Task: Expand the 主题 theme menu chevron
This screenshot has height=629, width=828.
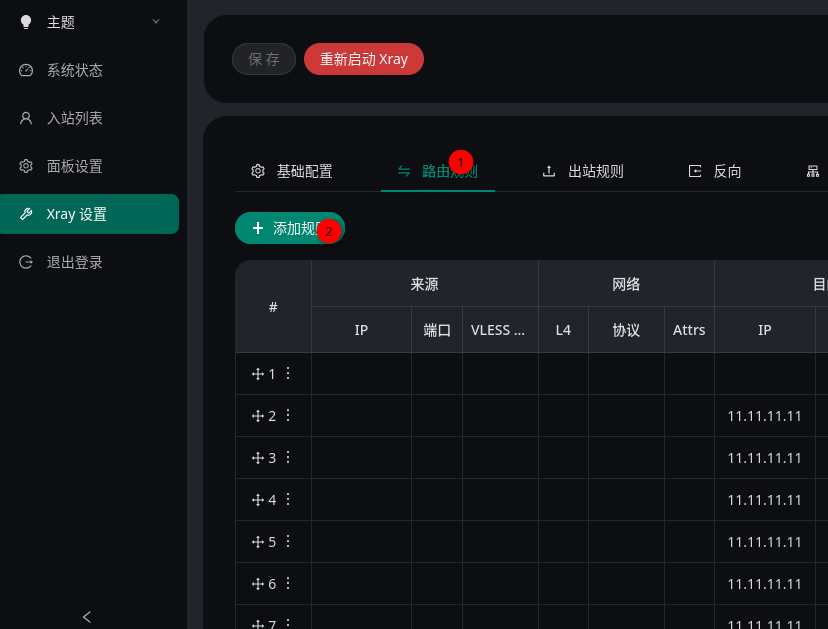Action: (x=156, y=21)
